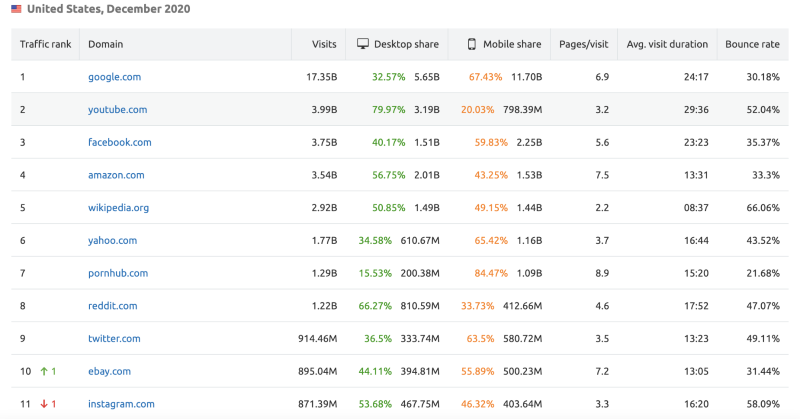Click the 17.35B visits value for google.com
This screenshot has width=800, height=419.
coord(321,77)
